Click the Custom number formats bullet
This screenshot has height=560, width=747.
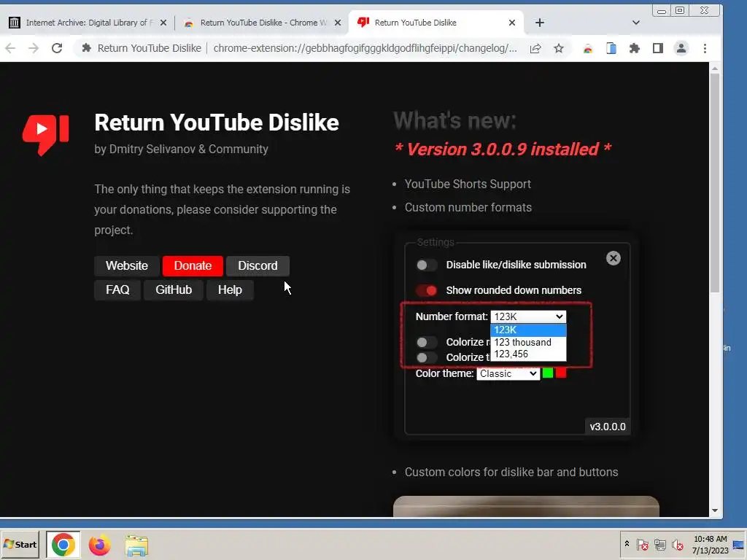[x=468, y=208]
